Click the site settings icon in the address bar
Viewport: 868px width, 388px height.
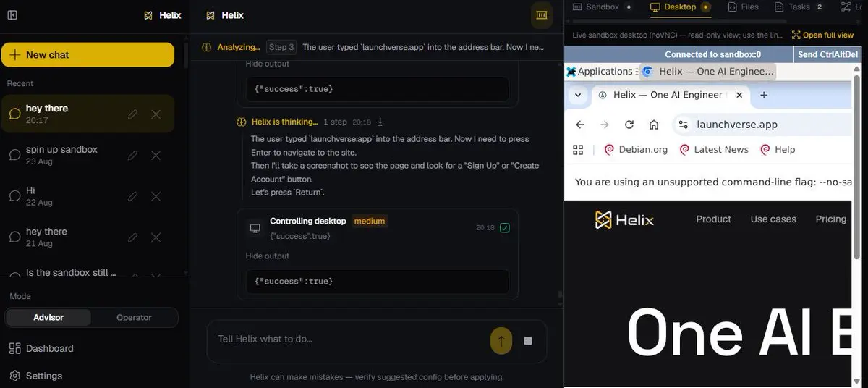click(x=682, y=125)
